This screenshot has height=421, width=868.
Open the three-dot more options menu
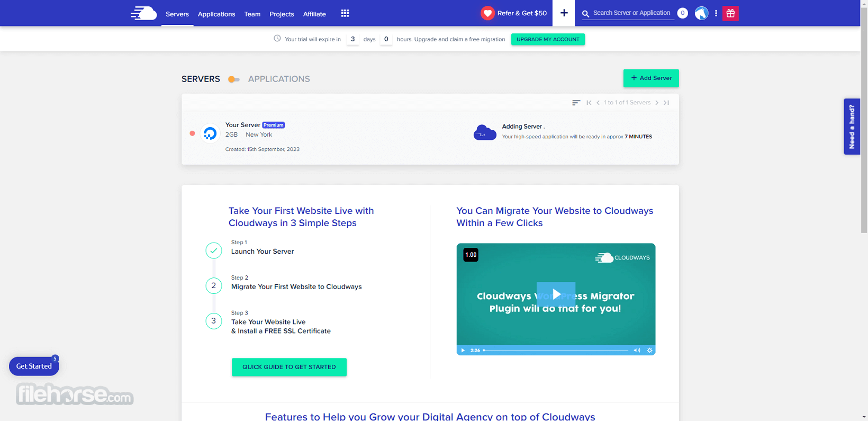tap(716, 13)
